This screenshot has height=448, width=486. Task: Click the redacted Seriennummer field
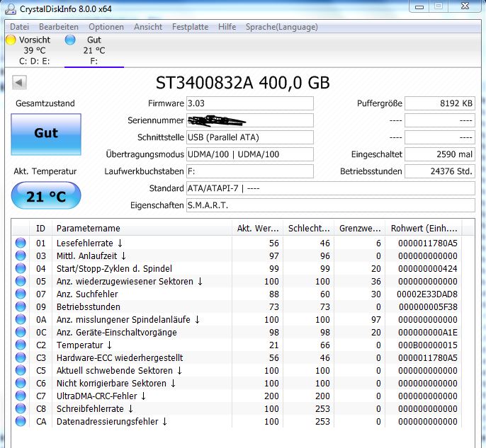pyautogui.click(x=250, y=120)
